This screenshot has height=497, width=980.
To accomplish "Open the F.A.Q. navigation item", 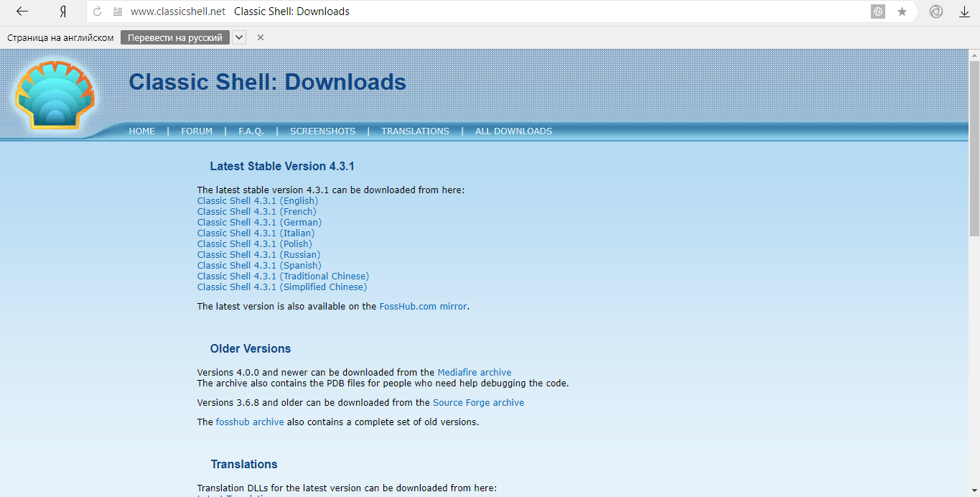I will click(x=251, y=131).
